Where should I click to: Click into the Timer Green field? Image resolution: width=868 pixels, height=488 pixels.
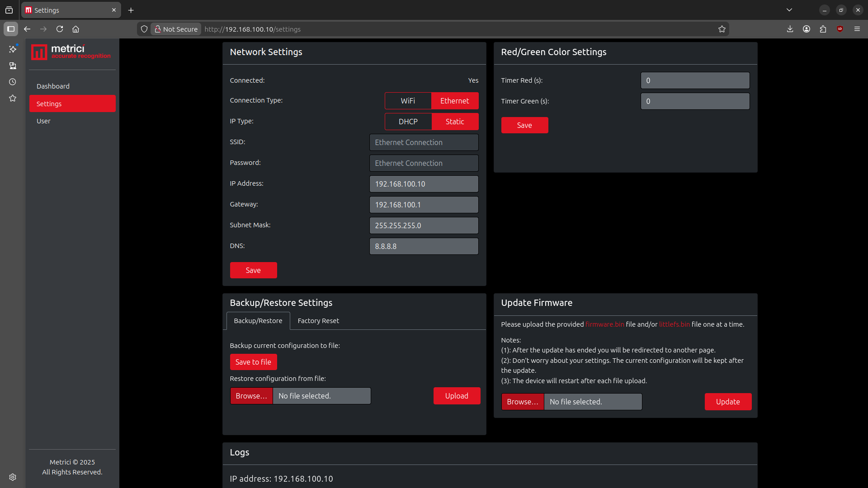tap(695, 101)
